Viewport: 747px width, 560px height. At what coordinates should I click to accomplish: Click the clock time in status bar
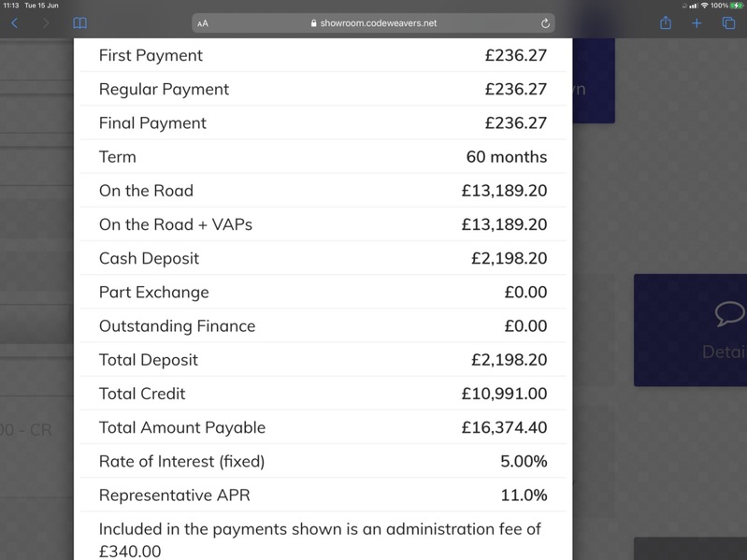point(11,6)
